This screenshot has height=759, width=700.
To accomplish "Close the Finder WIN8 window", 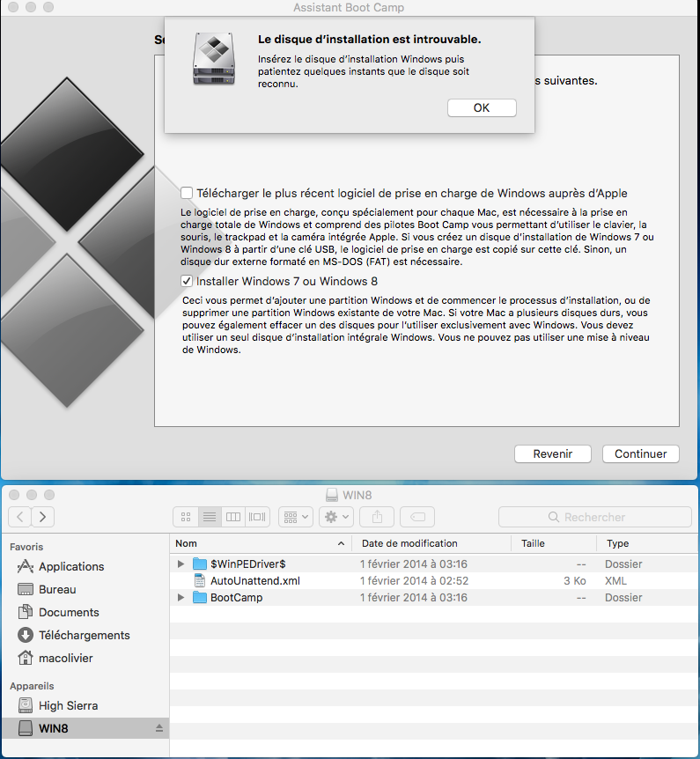I will coord(14,495).
